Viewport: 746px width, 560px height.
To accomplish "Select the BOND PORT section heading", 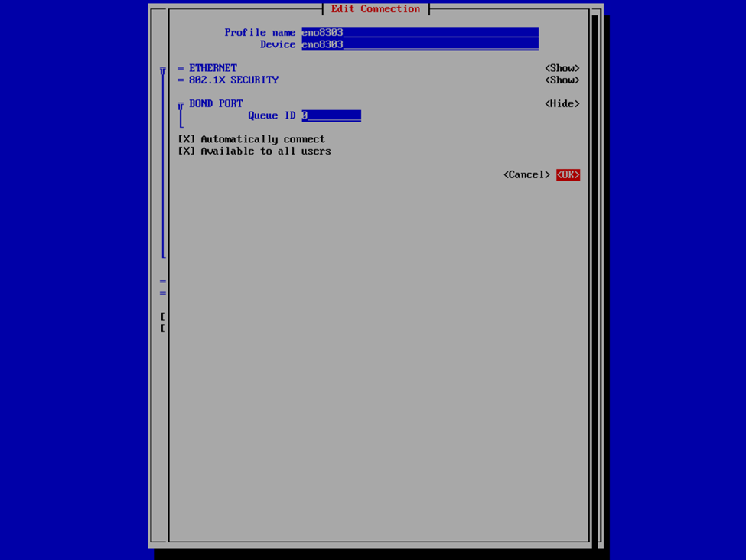I will [x=216, y=104].
